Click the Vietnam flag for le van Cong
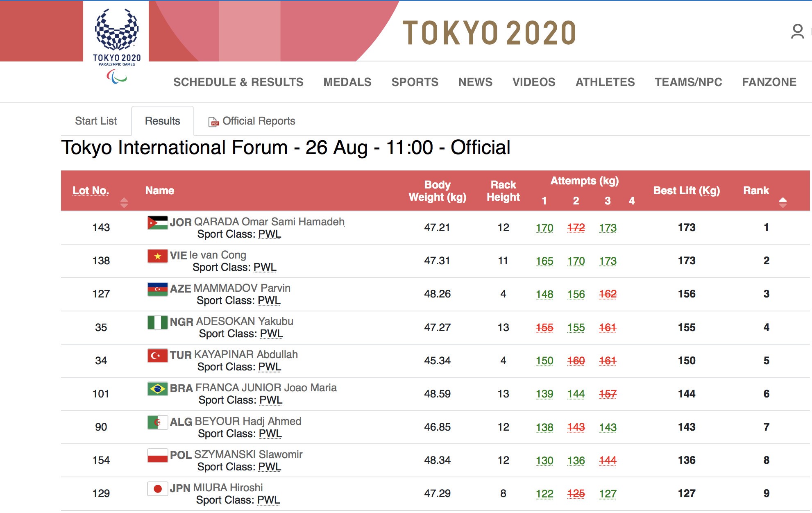 [157, 256]
